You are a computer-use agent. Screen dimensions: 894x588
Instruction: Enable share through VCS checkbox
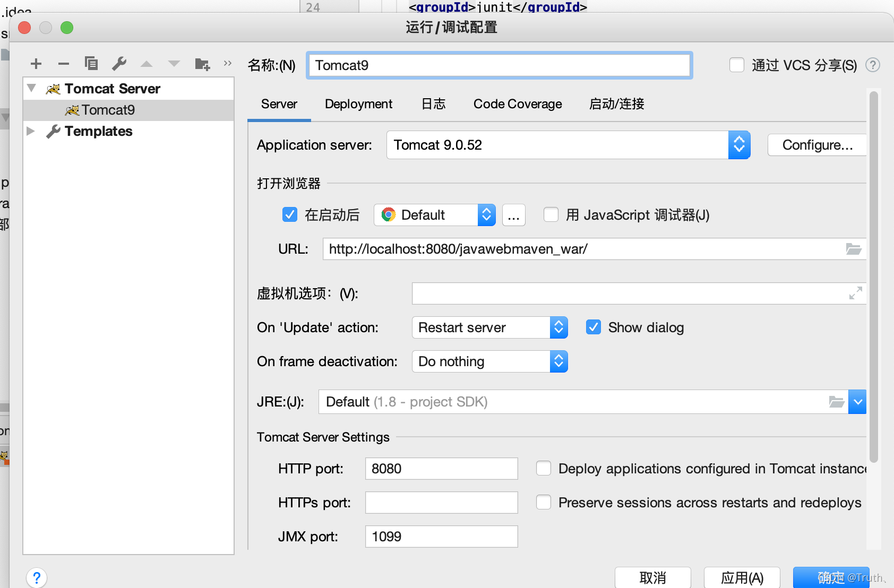point(737,65)
